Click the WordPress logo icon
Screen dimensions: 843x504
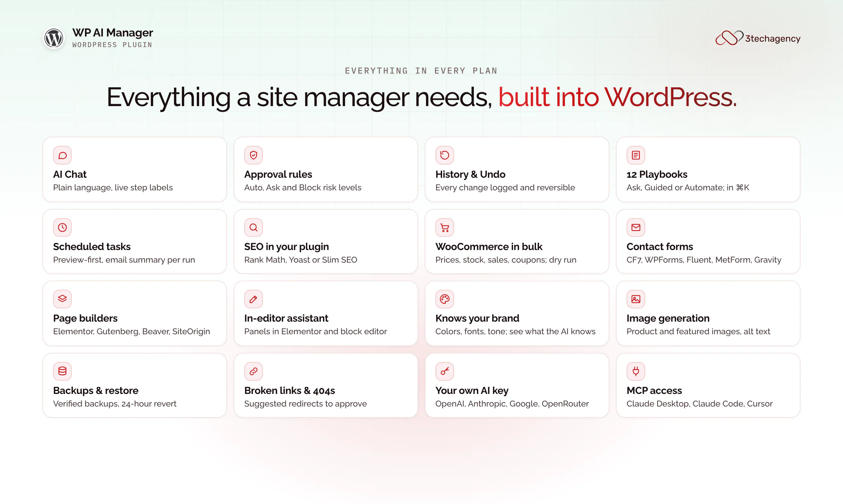click(x=54, y=38)
